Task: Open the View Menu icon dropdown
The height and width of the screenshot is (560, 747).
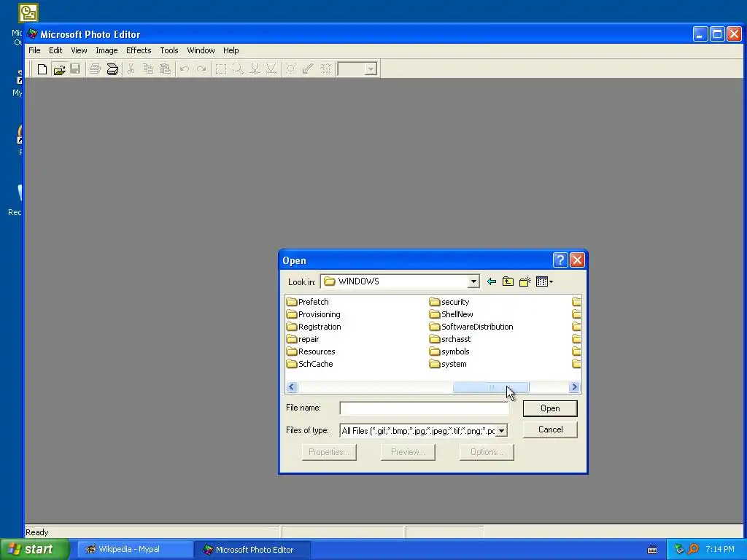Action: pyautogui.click(x=544, y=282)
